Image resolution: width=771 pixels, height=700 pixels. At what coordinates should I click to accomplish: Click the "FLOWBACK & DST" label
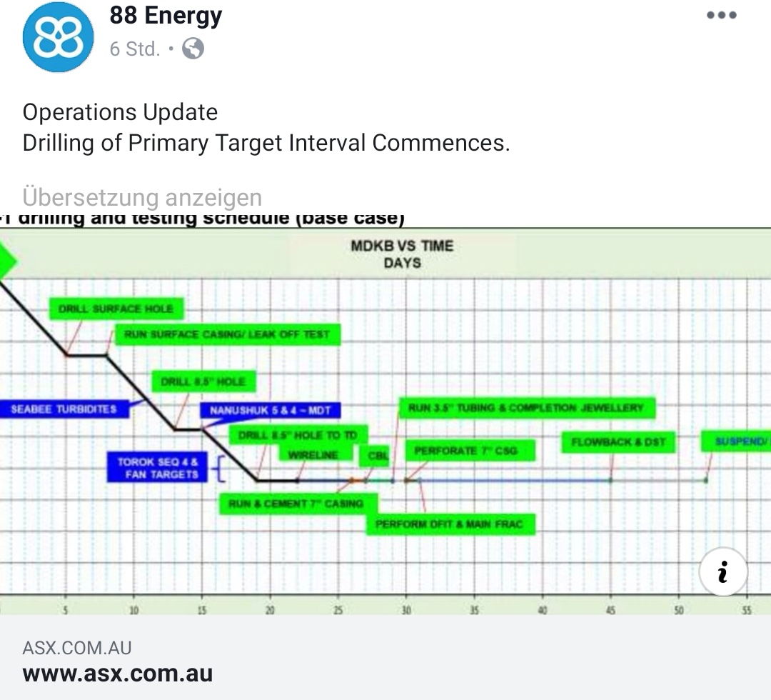coord(618,442)
